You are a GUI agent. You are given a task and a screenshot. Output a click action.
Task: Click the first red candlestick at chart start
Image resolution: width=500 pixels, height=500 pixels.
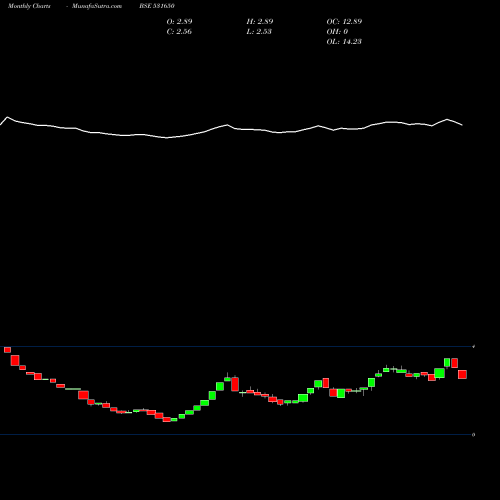(x=7, y=350)
